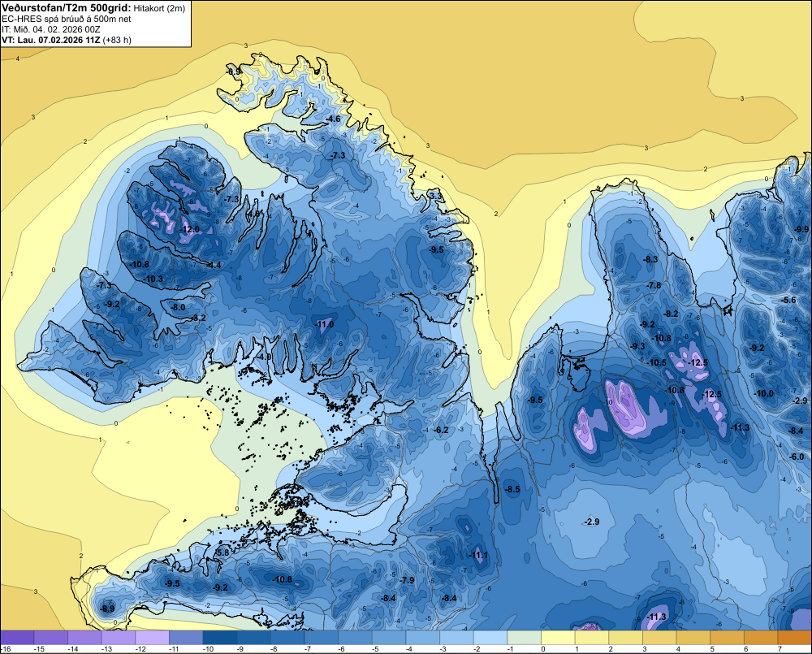Click the -5.6 temperature label

(x=788, y=300)
